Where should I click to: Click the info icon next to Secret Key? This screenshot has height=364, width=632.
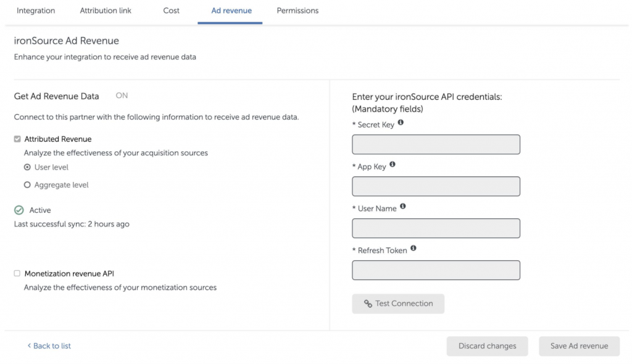401,123
